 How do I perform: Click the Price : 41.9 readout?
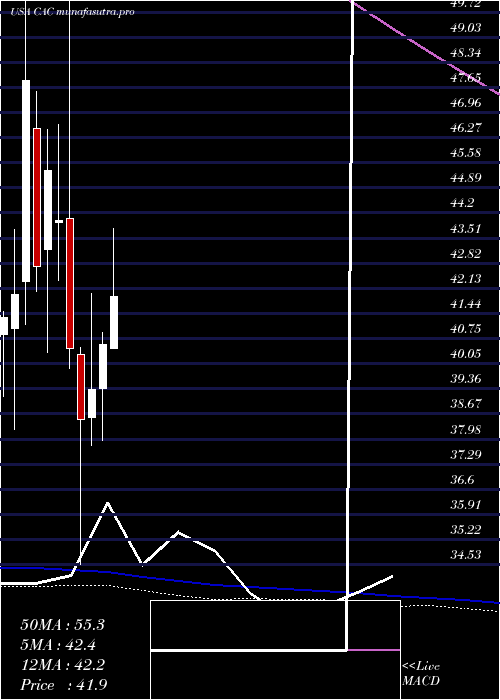[62, 684]
